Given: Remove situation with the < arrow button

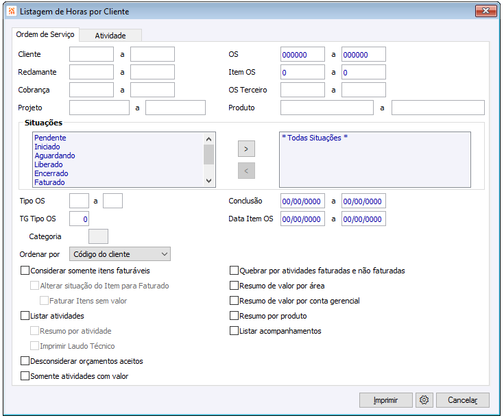Looking at the screenshot, I should (246, 171).
